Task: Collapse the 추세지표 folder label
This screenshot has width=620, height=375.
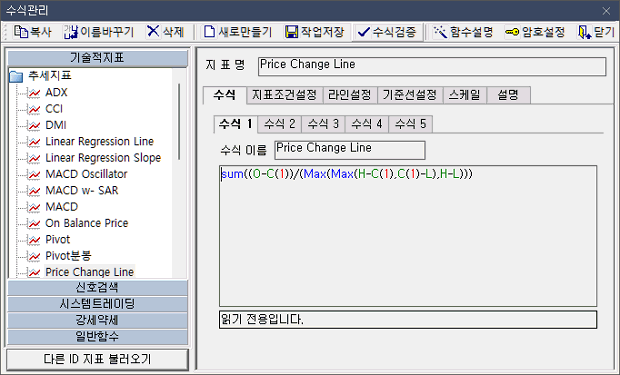Action: click(x=49, y=76)
